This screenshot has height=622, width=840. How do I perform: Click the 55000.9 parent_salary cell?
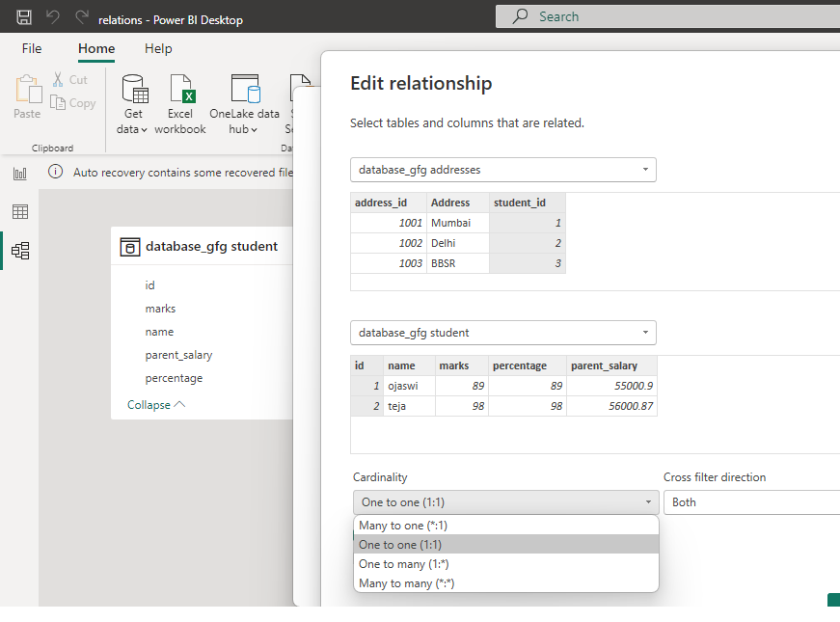click(x=611, y=386)
